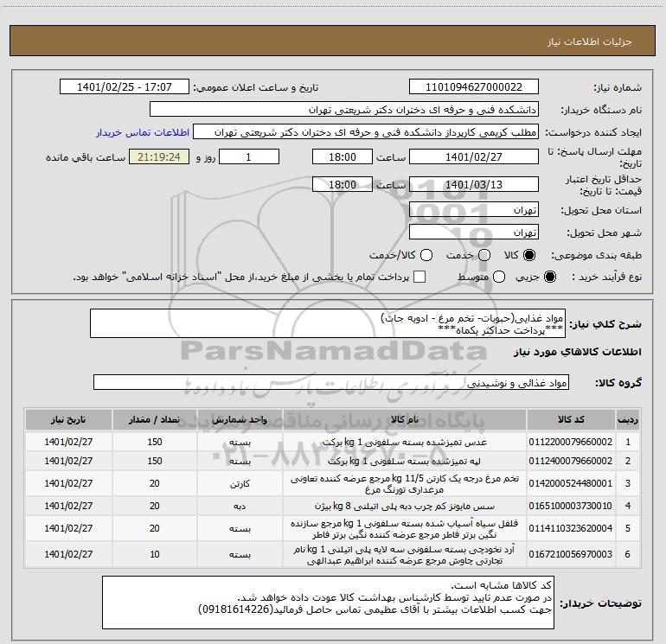This screenshot has width=666, height=644.
Task: Click product code 0112400079660002
Action: [x=571, y=461]
